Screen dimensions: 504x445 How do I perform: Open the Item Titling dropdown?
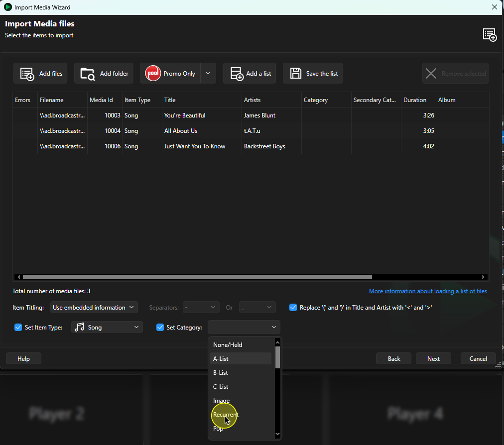[x=94, y=308]
